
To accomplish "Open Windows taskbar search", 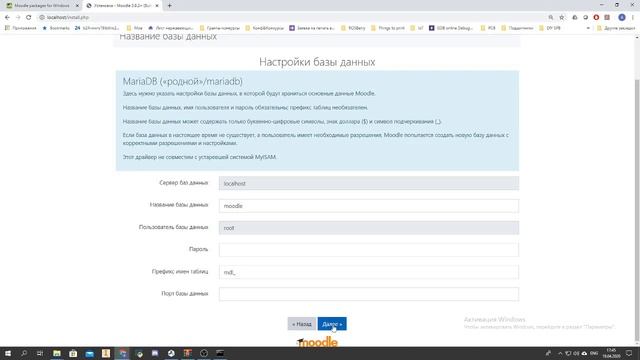I will [x=24, y=353].
